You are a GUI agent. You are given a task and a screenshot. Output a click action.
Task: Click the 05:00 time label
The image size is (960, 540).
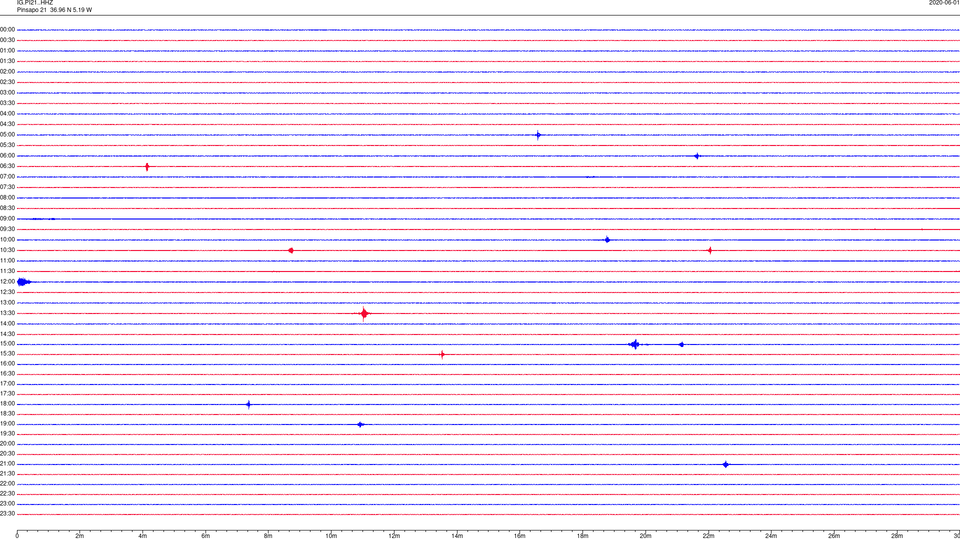click(7, 135)
